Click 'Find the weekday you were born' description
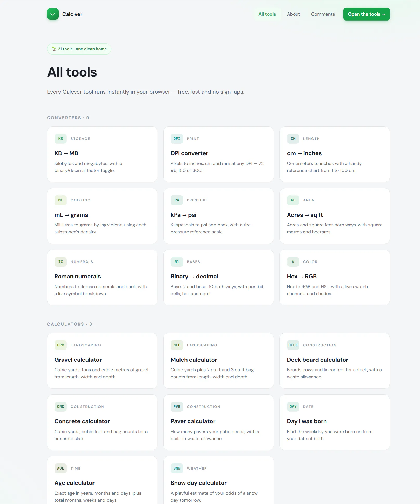Image resolution: width=420 pixels, height=504 pixels. tap(330, 435)
